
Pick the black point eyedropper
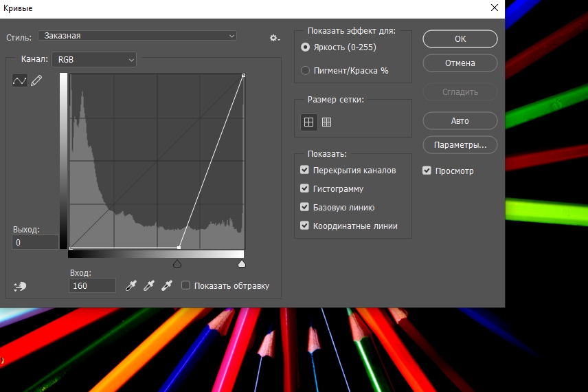pos(131,285)
